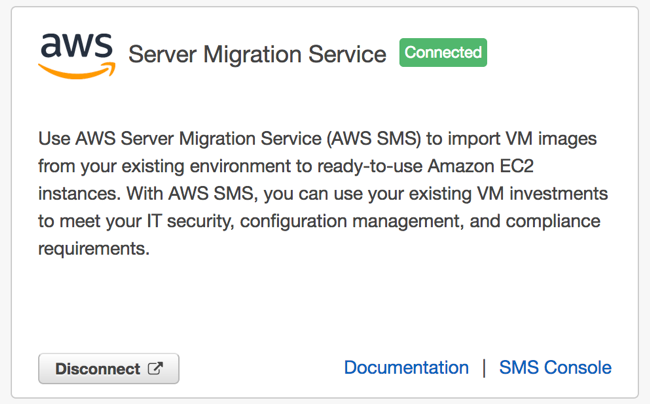Click the Server Migration Service heading
Viewport: 650px width, 404px height.
pyautogui.click(x=257, y=54)
